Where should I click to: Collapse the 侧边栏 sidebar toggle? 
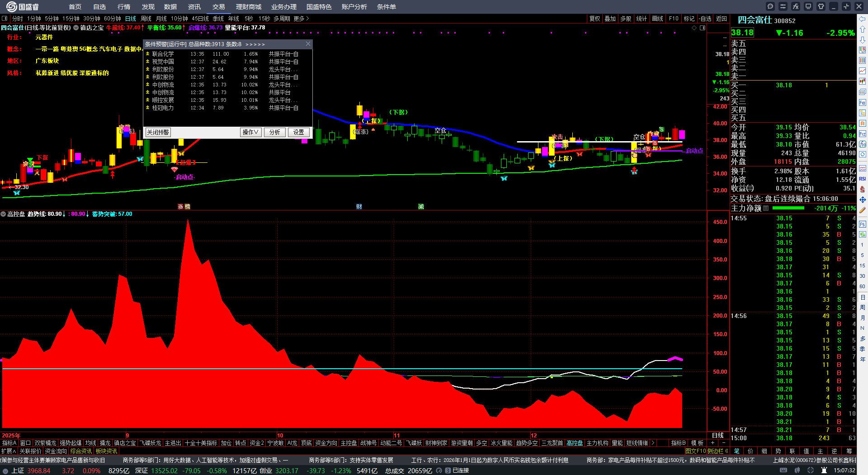[716, 451]
